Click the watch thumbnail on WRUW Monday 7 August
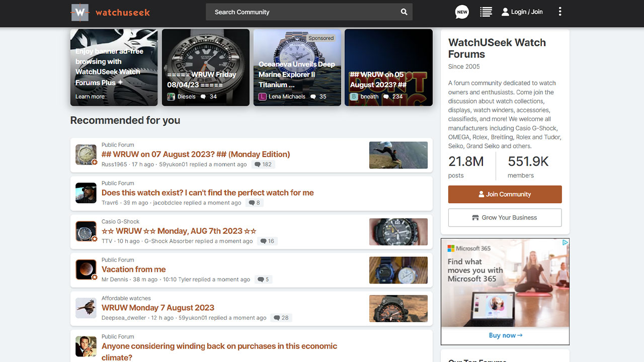Screen dimensions: 644x362 [398, 308]
